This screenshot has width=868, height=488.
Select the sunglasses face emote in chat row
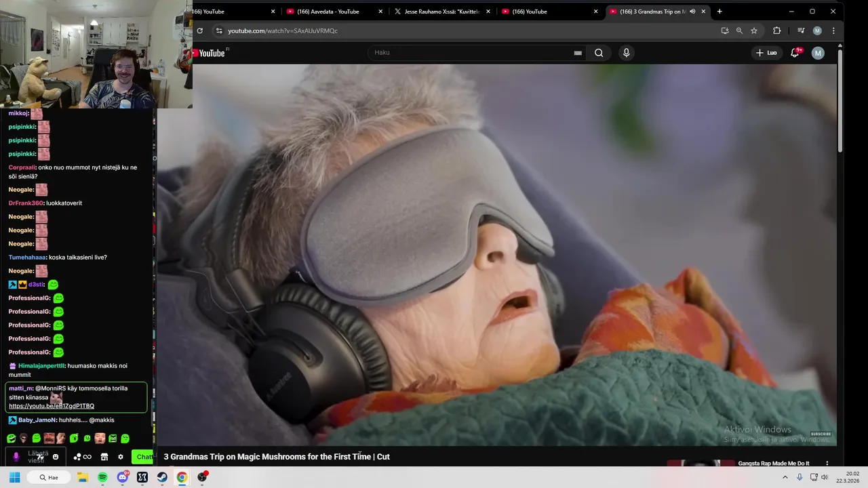pyautogui.click(x=24, y=439)
